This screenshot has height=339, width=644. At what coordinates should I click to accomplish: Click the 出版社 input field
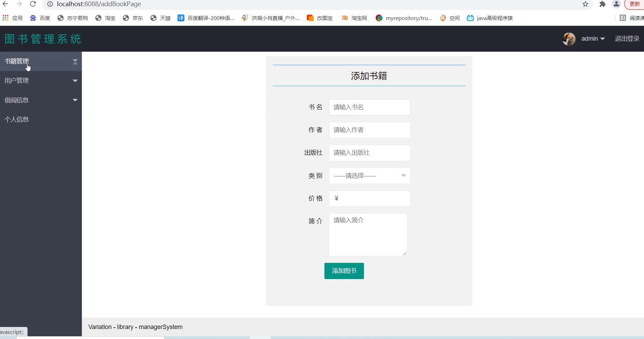pos(369,153)
